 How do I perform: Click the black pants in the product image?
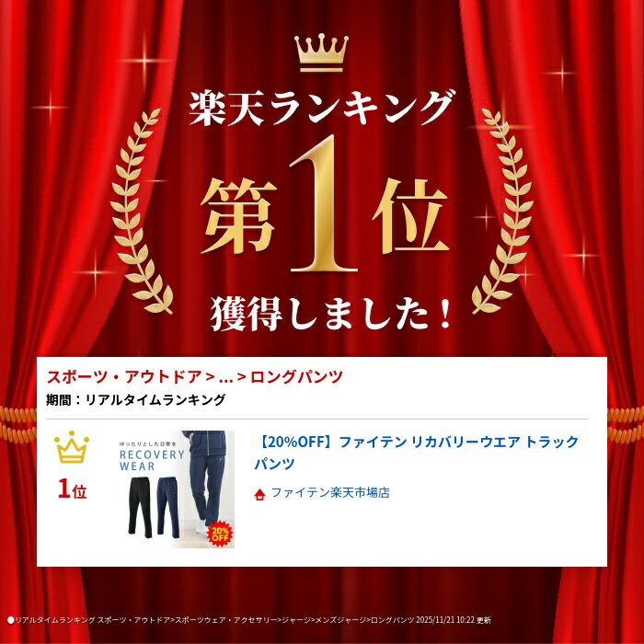pos(140,507)
